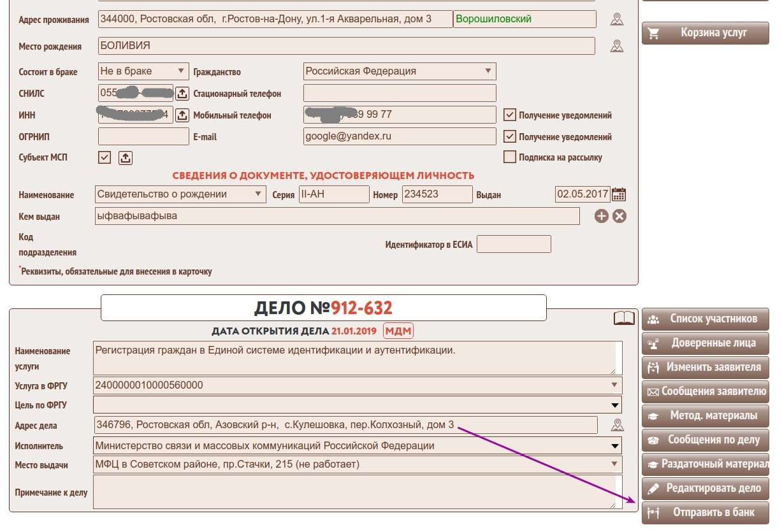The width and height of the screenshot is (782, 532).
Task: Toggle Получение уведомлений checkbox for E-mail
Action: click(509, 136)
